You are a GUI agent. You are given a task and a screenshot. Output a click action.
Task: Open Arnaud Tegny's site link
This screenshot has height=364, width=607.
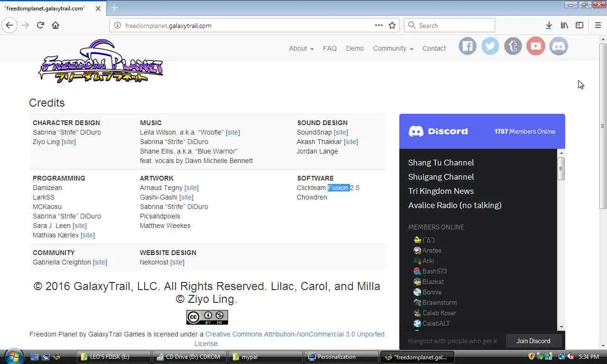192,188
